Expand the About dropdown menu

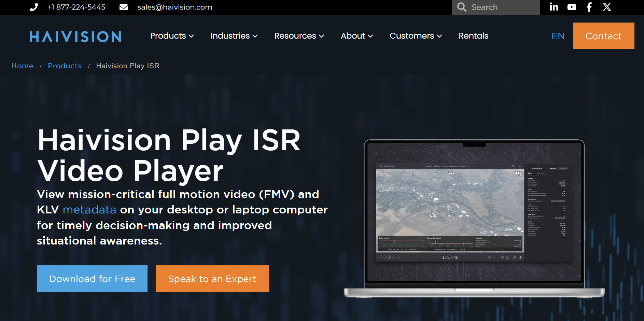pyautogui.click(x=356, y=36)
